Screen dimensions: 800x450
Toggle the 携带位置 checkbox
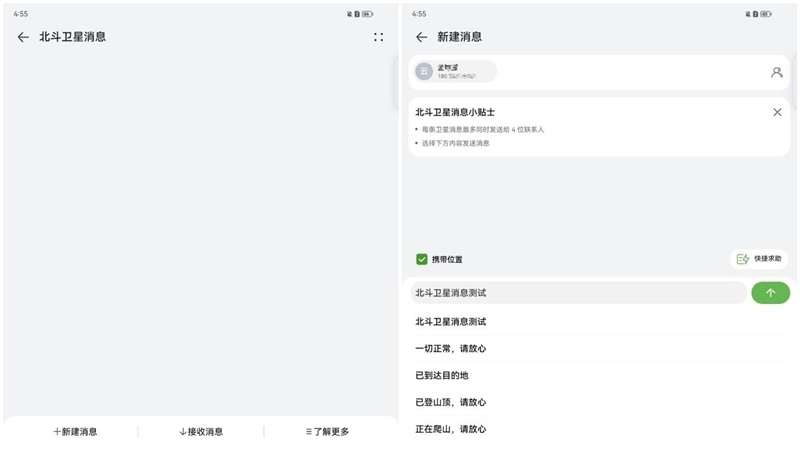point(421,259)
